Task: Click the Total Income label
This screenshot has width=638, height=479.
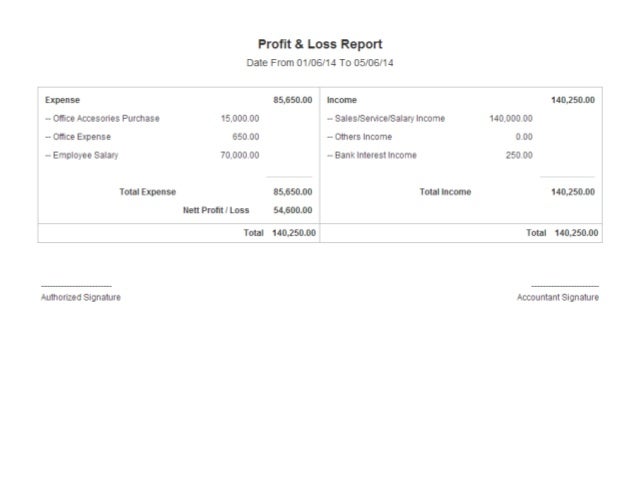Action: coord(446,192)
